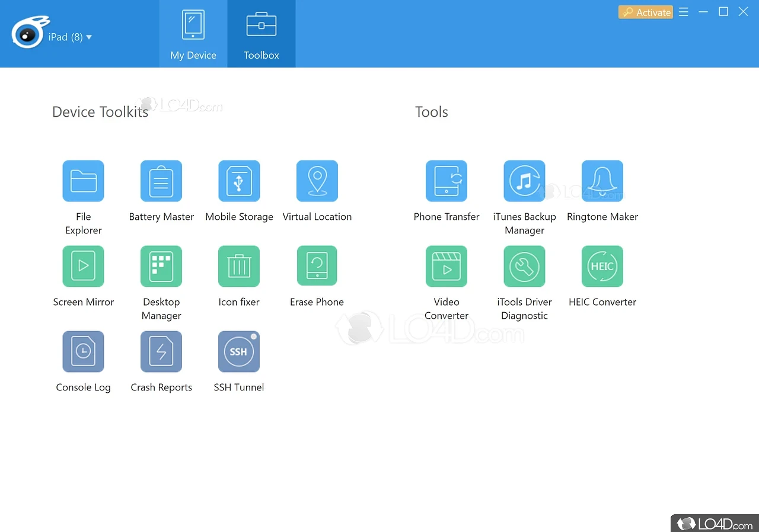This screenshot has height=532, width=759.
Task: Open the HEIC Converter icon
Action: (x=602, y=266)
